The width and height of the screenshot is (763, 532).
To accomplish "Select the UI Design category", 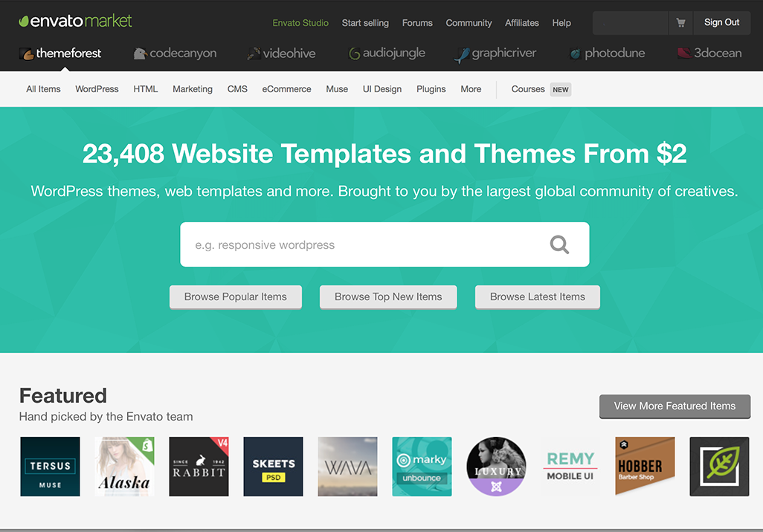I will click(x=382, y=89).
